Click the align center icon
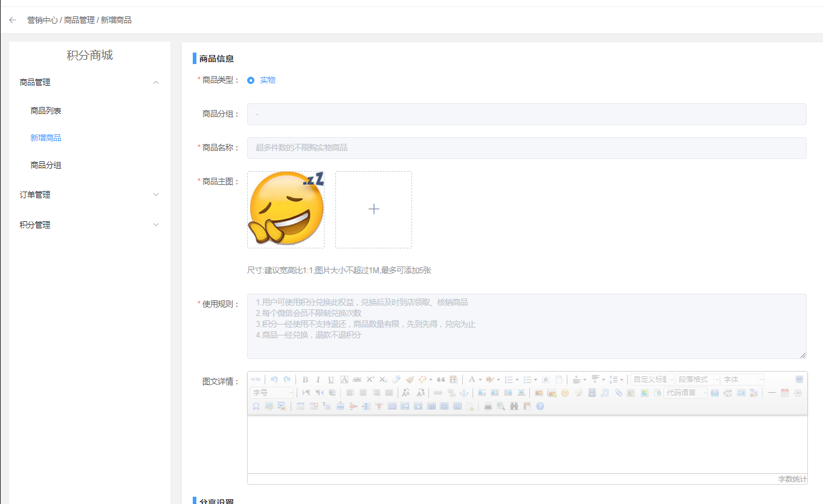This screenshot has width=823, height=504. click(x=363, y=393)
